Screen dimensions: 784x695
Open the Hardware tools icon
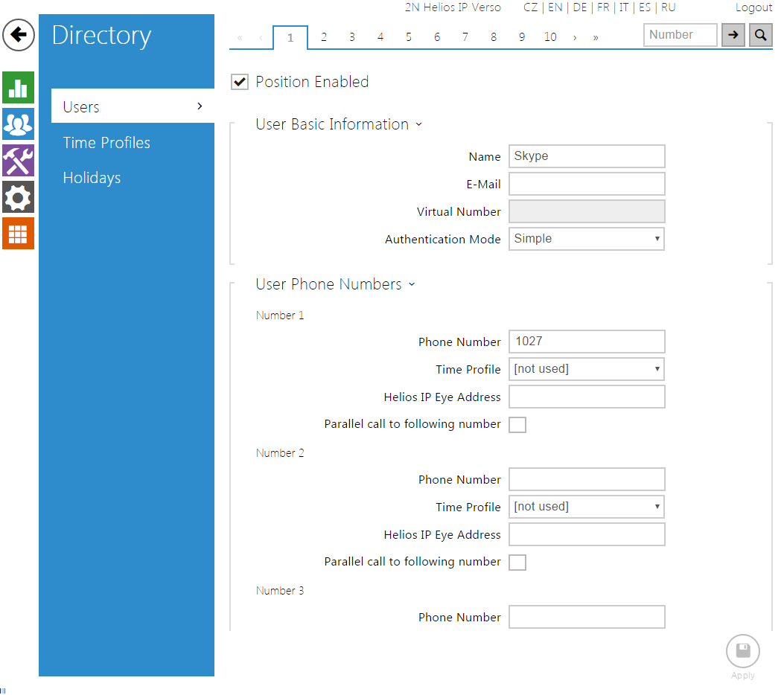tap(18, 160)
